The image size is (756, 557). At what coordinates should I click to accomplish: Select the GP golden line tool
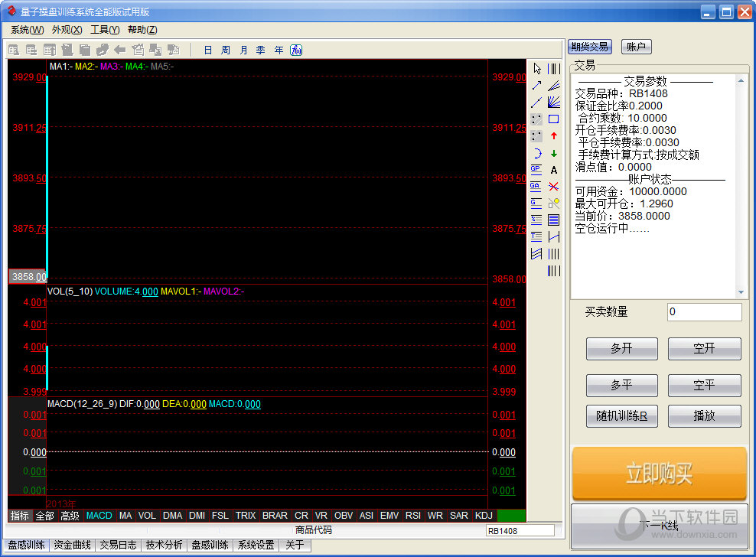pos(536,170)
